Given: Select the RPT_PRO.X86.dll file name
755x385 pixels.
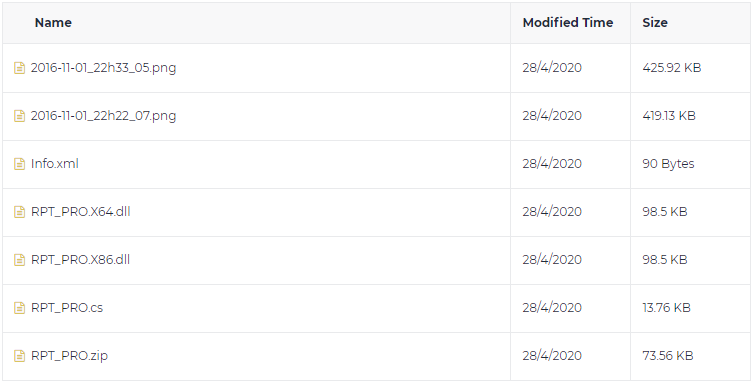Looking at the screenshot, I should [80, 260].
